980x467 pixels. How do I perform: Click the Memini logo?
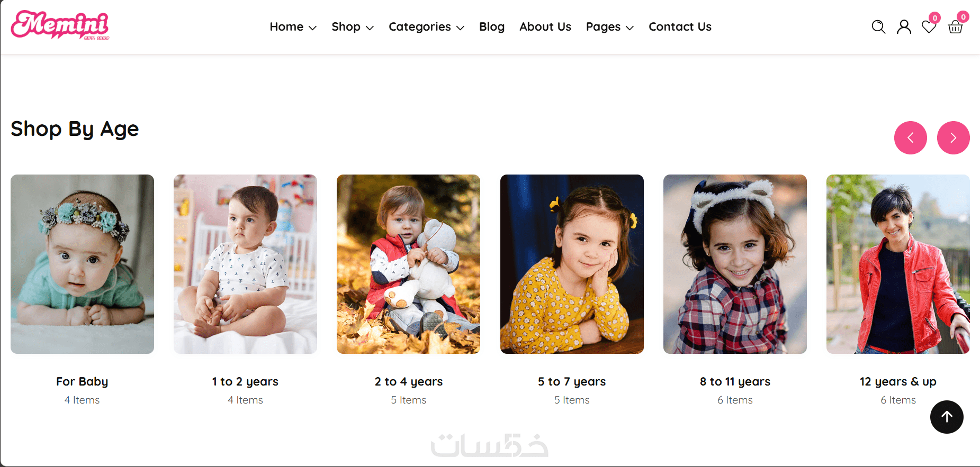tap(60, 25)
